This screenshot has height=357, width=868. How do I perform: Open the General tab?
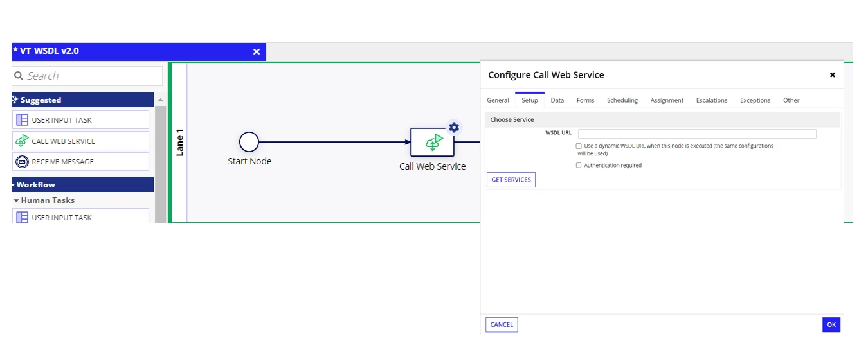498,100
